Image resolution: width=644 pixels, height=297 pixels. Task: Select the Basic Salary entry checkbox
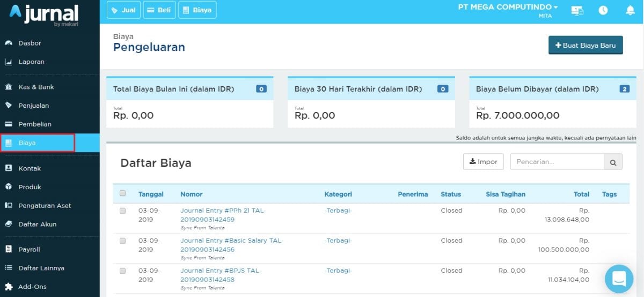click(122, 241)
